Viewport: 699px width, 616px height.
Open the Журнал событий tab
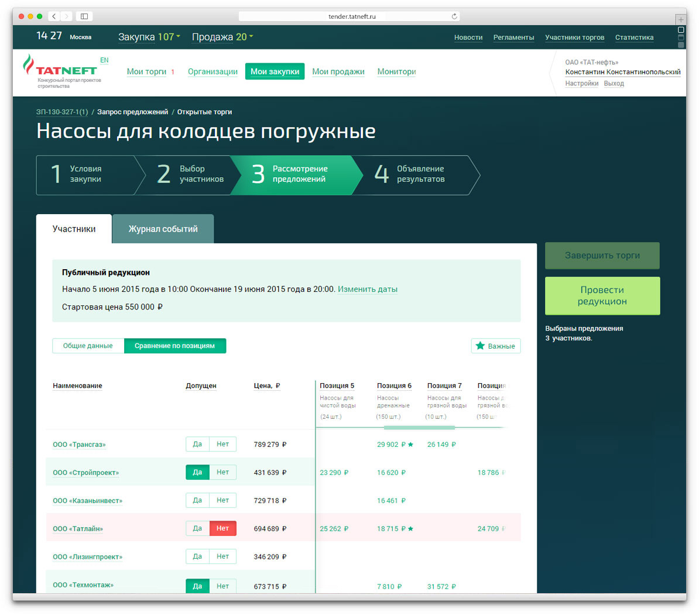click(163, 229)
